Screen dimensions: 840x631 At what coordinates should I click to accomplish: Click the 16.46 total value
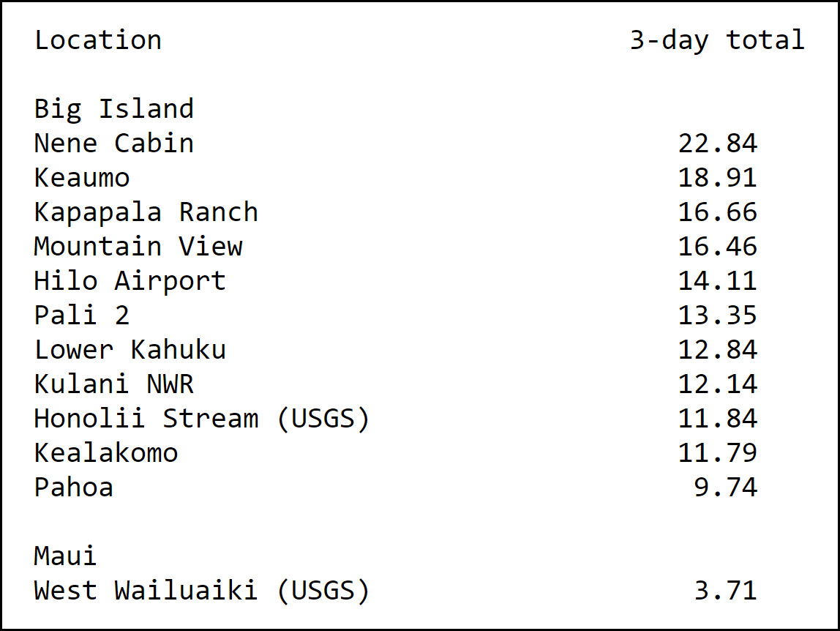718,247
